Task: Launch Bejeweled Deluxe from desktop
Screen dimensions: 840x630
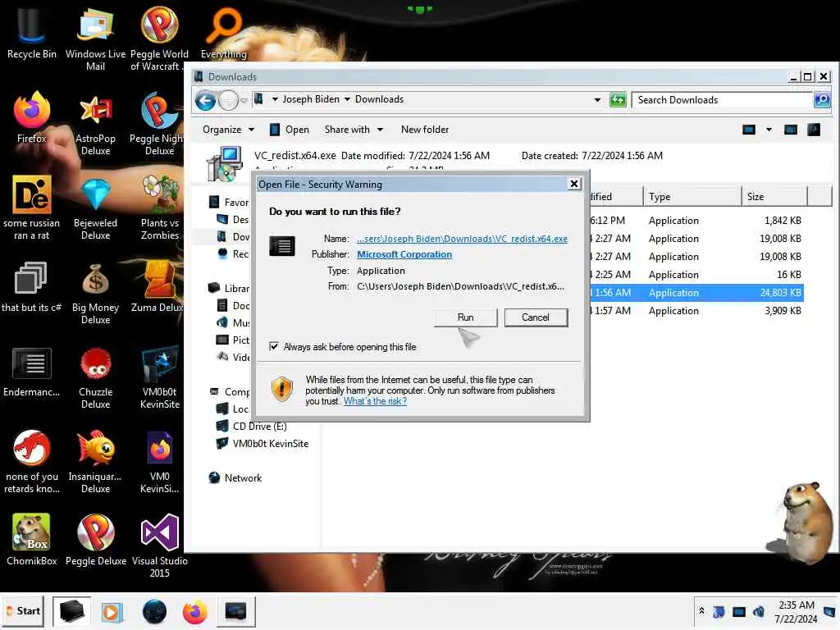Action: tap(95, 208)
